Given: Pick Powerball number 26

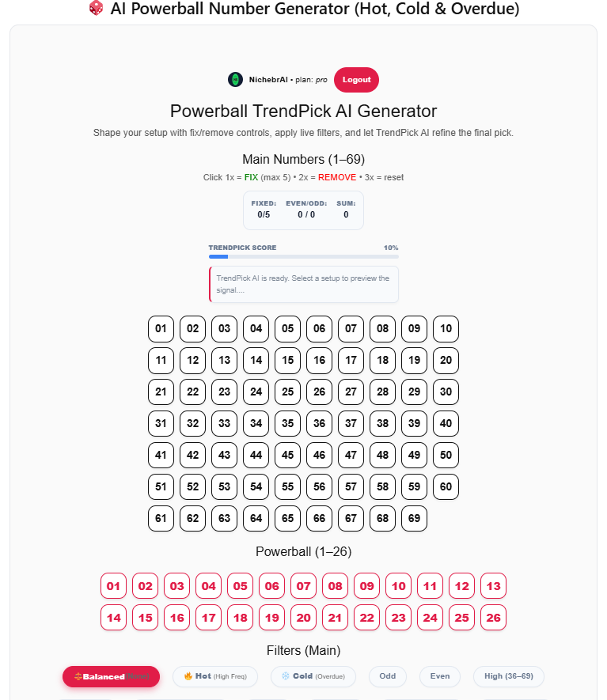Looking at the screenshot, I should (493, 617).
